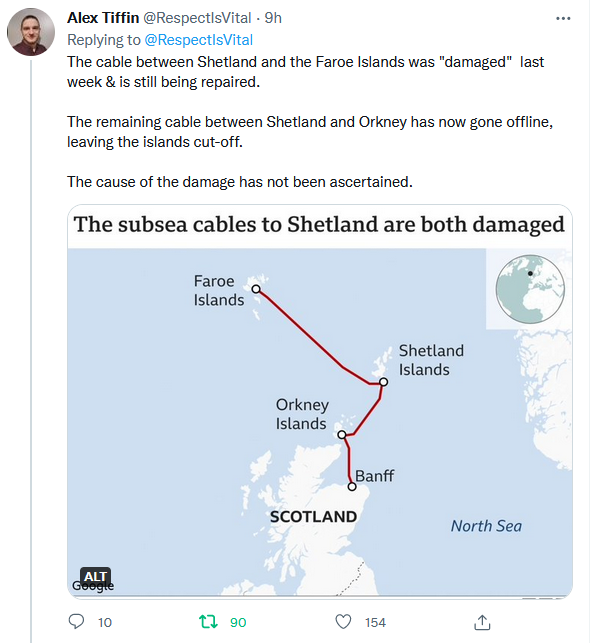610x643 pixels.
Task: Click the globe inset on the map
Action: 528,287
